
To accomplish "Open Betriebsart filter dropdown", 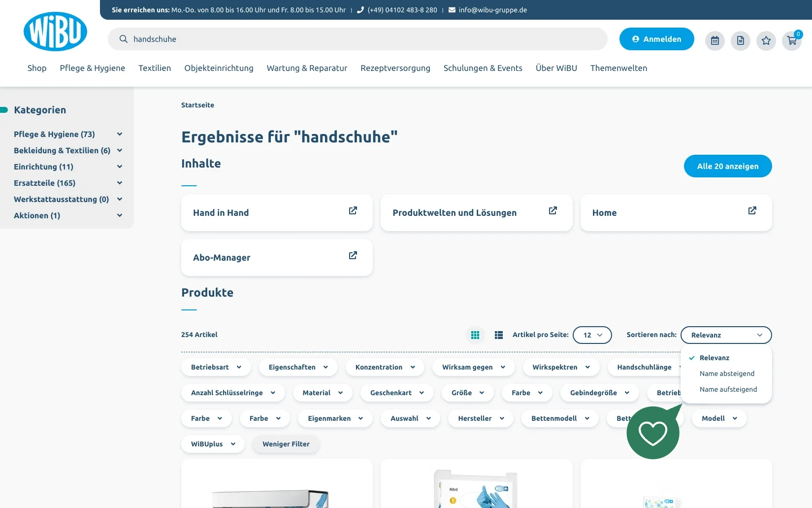I will click(x=216, y=367).
